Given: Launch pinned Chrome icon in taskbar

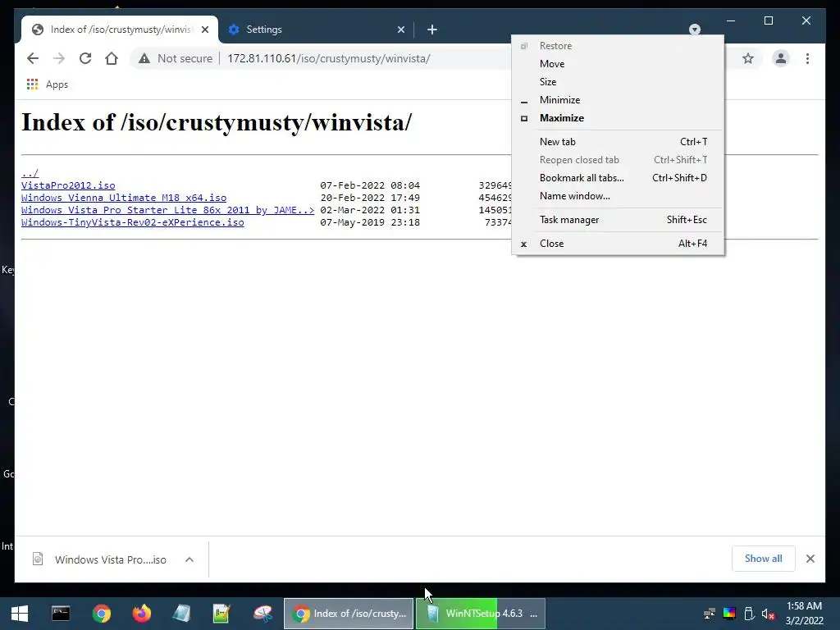Looking at the screenshot, I should pyautogui.click(x=101, y=614).
